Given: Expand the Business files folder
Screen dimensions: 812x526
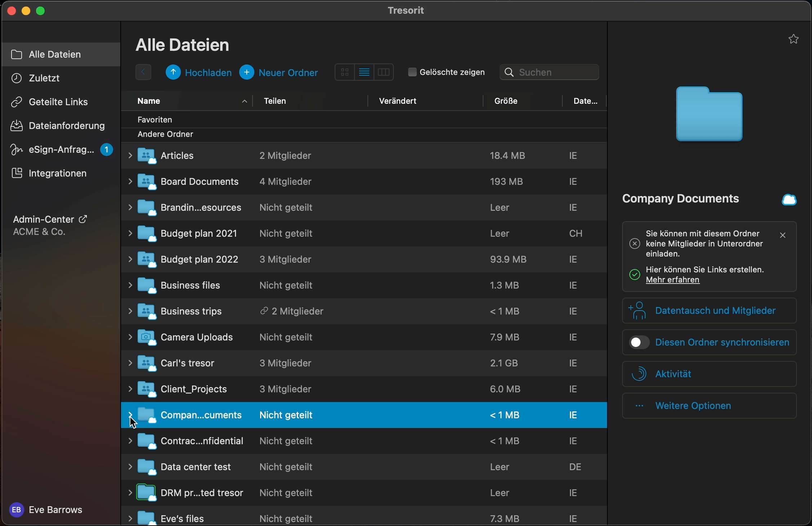Looking at the screenshot, I should (x=130, y=285).
